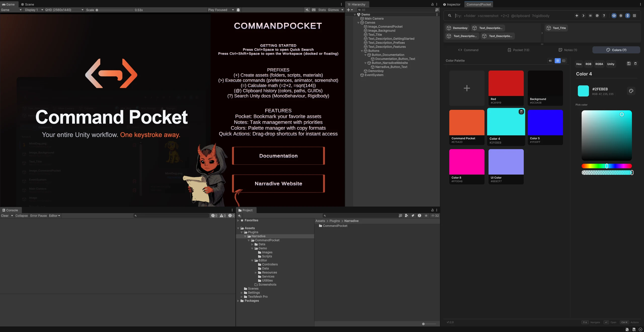Click the Text_Title quick action chip
644x332 pixels.
[x=556, y=28]
